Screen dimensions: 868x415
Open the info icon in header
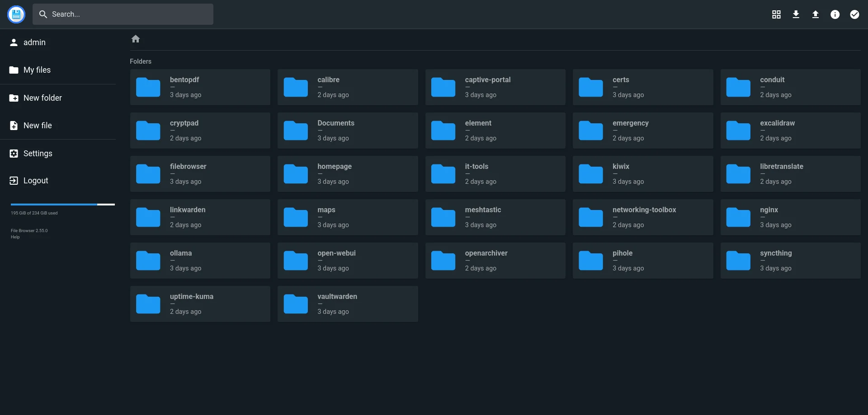835,14
